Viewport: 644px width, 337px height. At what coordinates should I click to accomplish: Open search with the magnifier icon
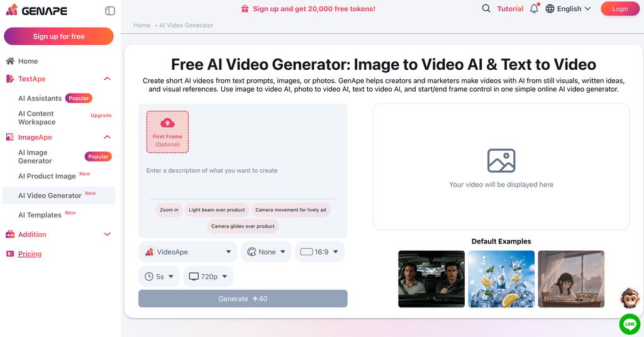[486, 9]
